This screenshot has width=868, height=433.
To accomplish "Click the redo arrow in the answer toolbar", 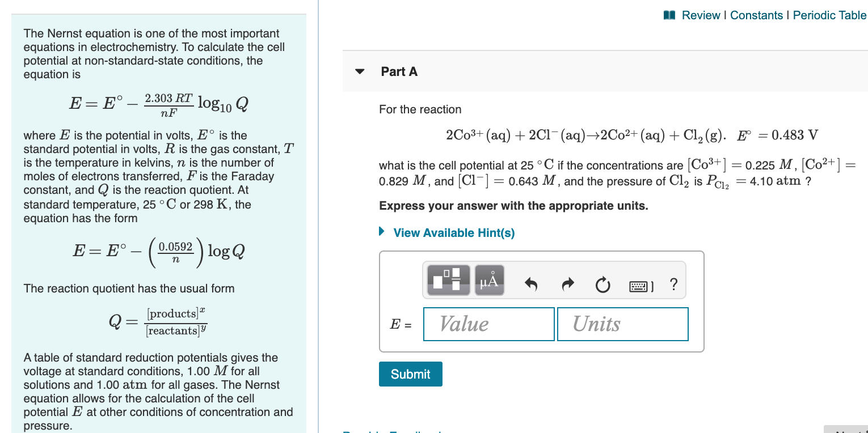I will pyautogui.click(x=567, y=285).
